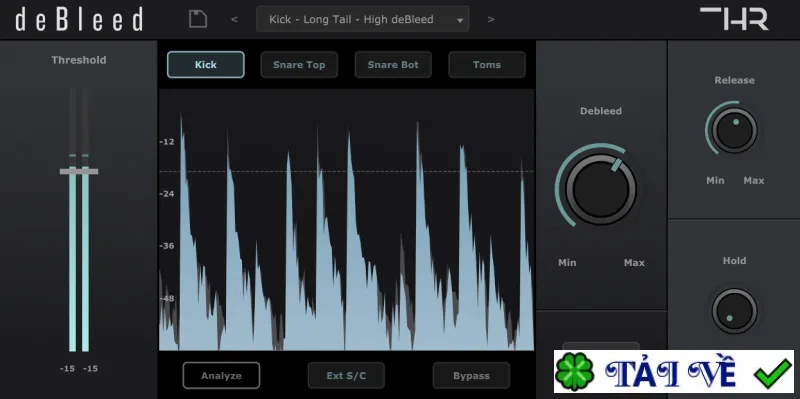
Task: Click the Threshold slider handle
Action: click(79, 171)
